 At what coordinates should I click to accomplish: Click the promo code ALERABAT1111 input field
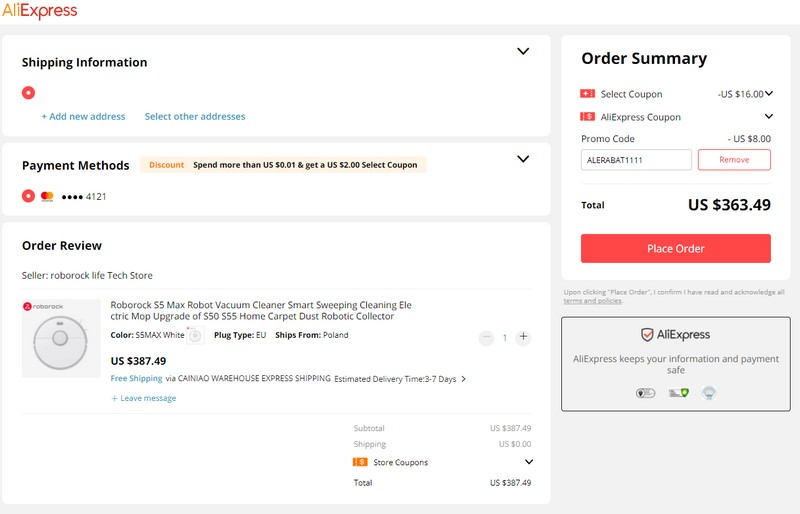point(636,160)
